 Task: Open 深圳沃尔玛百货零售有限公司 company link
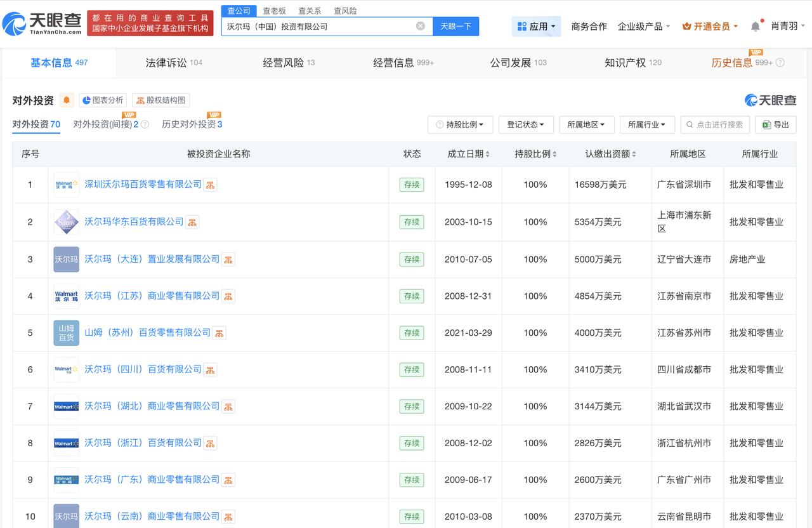[x=143, y=184]
